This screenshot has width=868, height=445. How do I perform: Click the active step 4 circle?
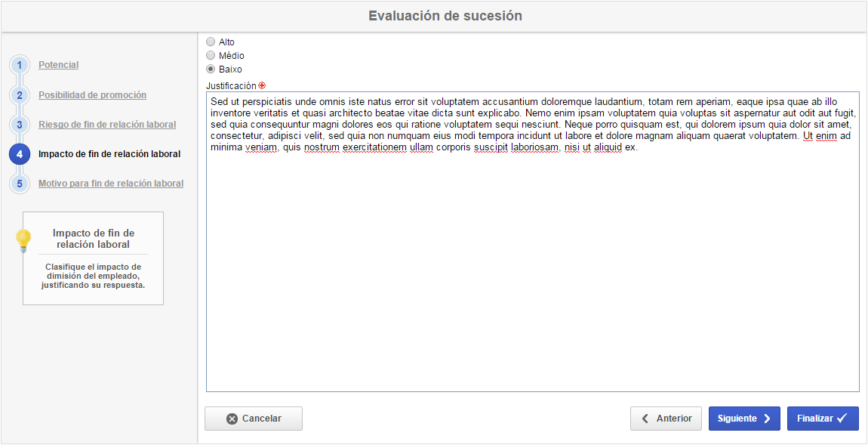click(20, 154)
